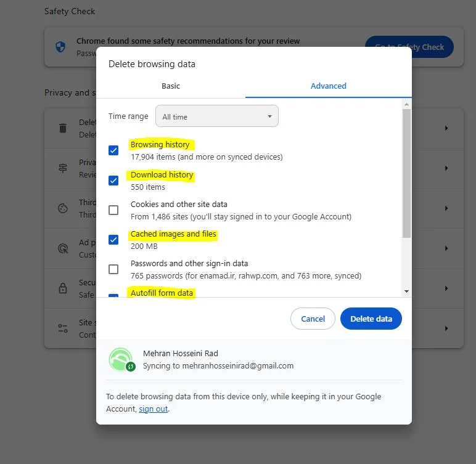The height and width of the screenshot is (464, 476).
Task: Click the scrollbar down arrow in dialog
Action: 406,291
